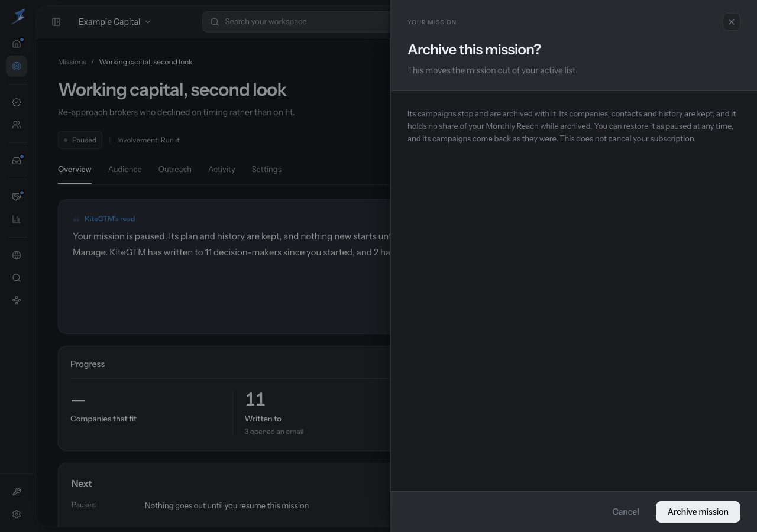Click the YOUR MISSION panel label
The image size is (757, 532).
tap(432, 22)
